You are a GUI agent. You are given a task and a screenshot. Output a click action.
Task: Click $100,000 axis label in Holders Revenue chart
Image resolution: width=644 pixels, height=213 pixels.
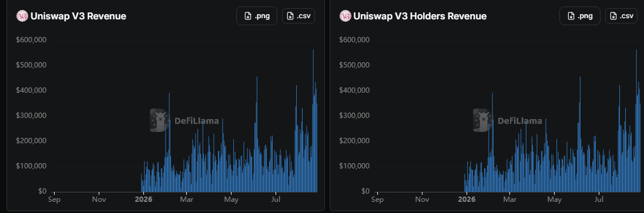point(354,166)
